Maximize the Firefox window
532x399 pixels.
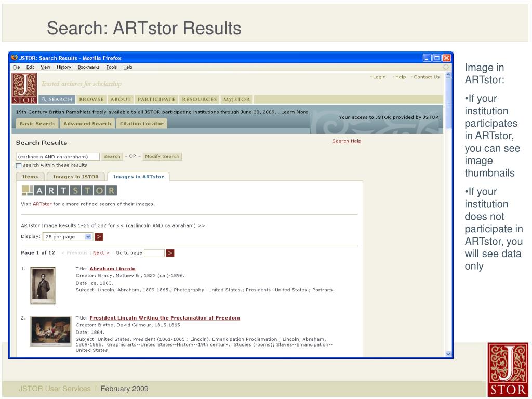[437, 58]
